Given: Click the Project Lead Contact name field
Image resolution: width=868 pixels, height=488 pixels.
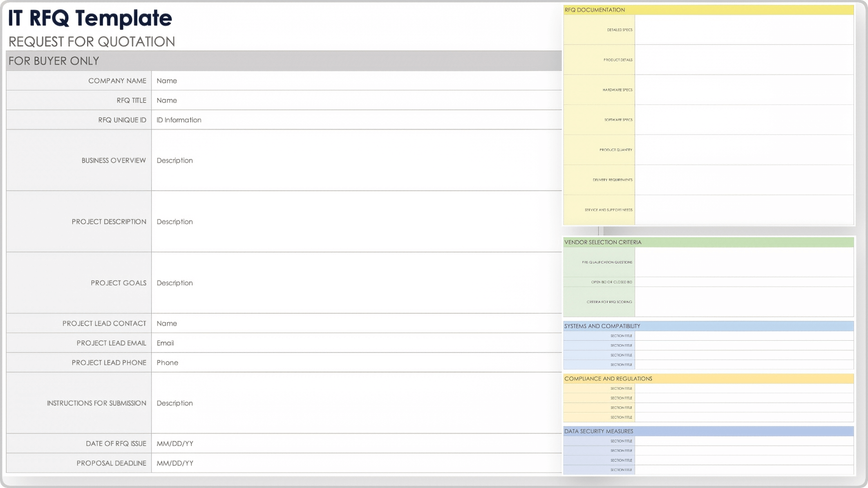Looking at the screenshot, I should coord(356,324).
